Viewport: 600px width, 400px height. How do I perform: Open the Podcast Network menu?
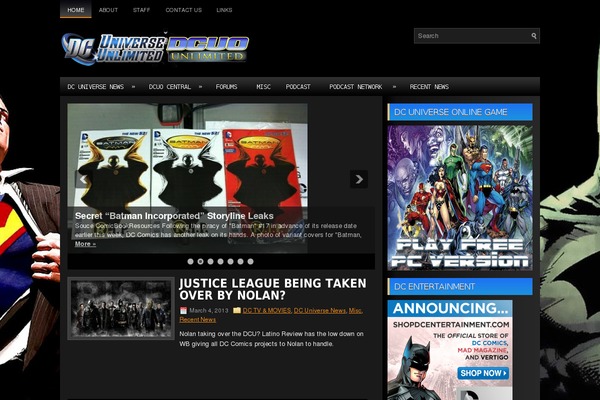(356, 87)
